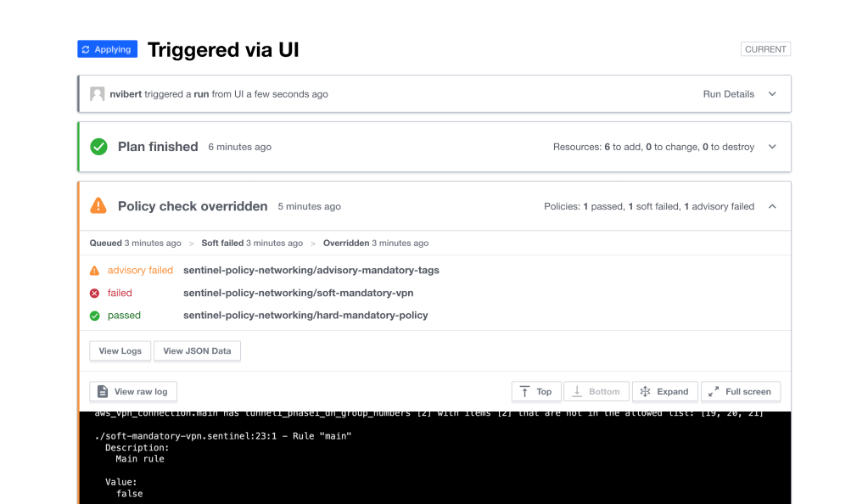
Task: Click the green Plan finished checkmark icon
Action: [99, 147]
